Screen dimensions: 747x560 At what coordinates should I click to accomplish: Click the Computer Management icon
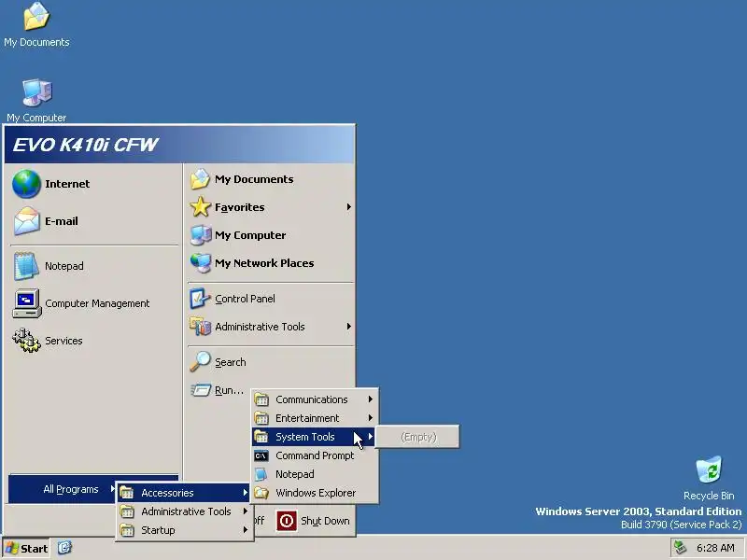tap(27, 303)
